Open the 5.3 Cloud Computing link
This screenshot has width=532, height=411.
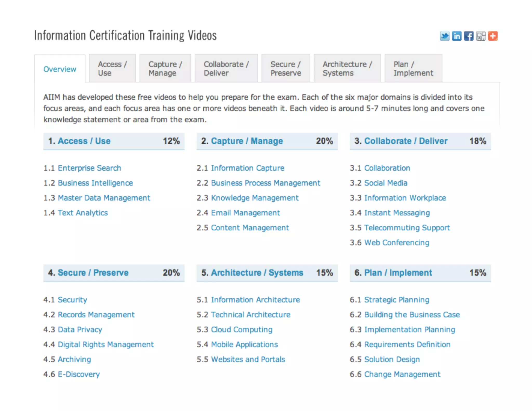pos(242,330)
